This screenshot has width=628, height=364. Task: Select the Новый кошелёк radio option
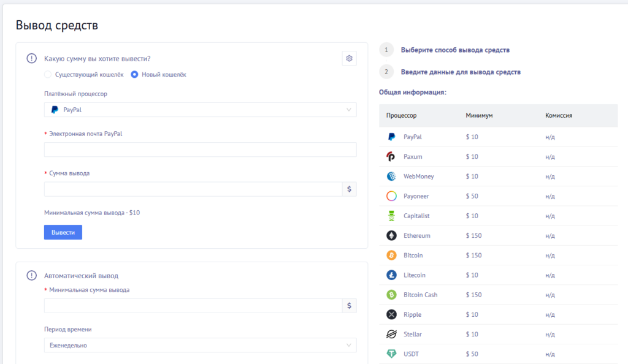pos(135,75)
